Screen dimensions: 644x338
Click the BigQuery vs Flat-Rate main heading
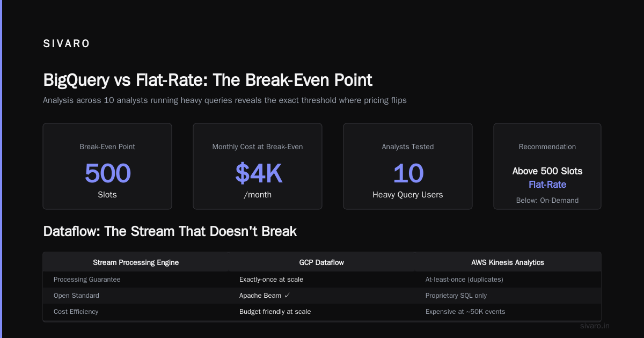tap(208, 80)
